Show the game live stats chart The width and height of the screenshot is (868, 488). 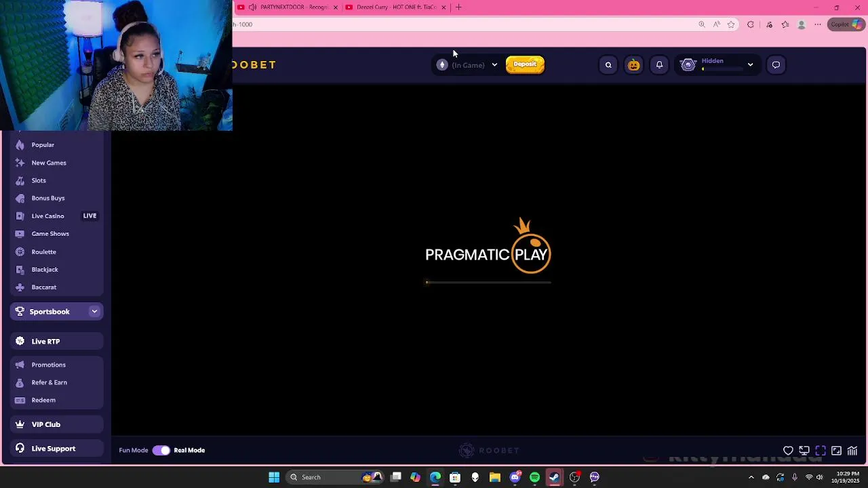pos(852,451)
